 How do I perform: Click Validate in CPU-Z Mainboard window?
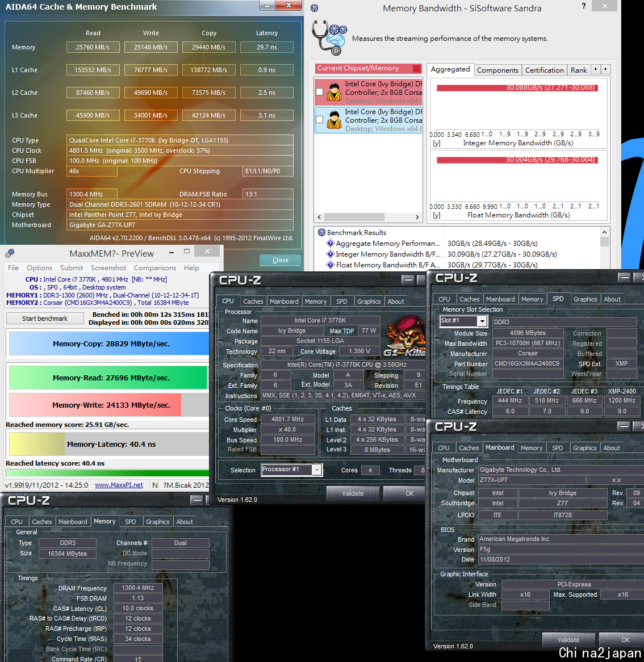tap(568, 640)
